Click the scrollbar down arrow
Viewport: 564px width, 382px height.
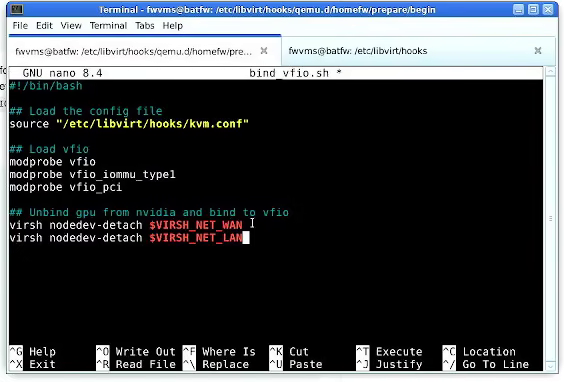550,366
